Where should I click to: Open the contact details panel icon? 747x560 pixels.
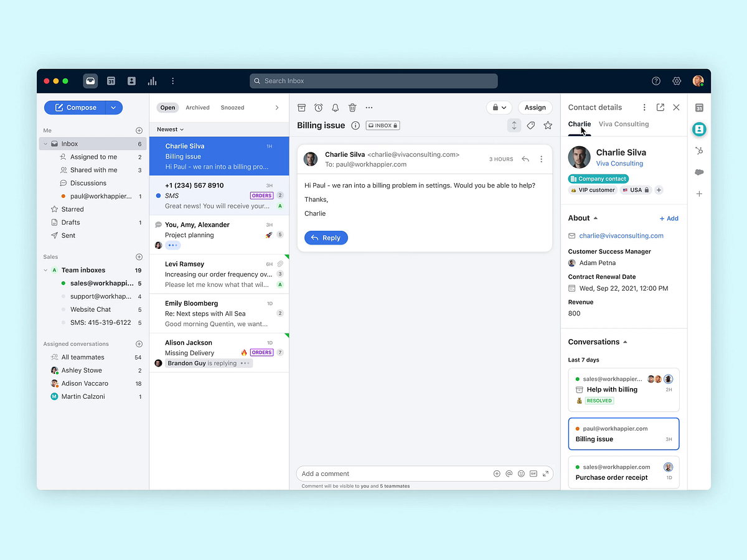coord(699,129)
